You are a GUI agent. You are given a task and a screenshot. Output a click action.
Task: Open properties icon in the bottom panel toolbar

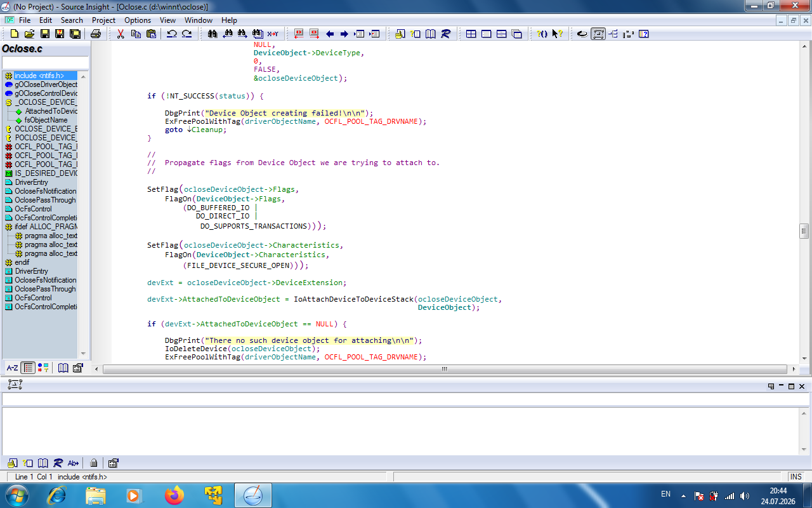(114, 463)
